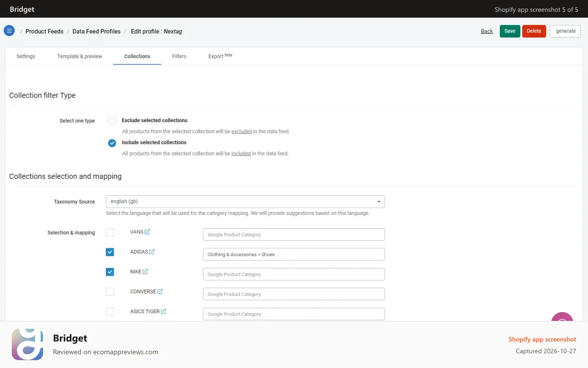Open the Export beta tab

[220, 56]
